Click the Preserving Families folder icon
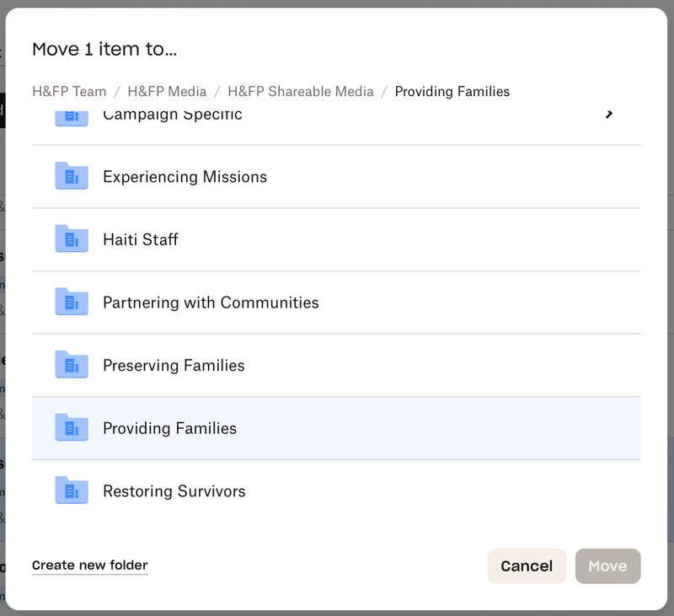Viewport: 674px width, 616px height. pyautogui.click(x=72, y=365)
